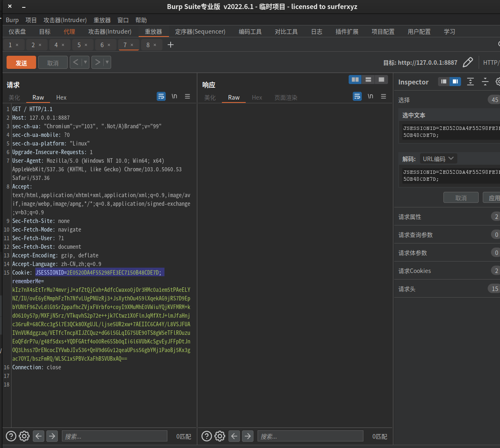
Task: Open the history dropdown beside the > arrow
Action: click(x=107, y=62)
